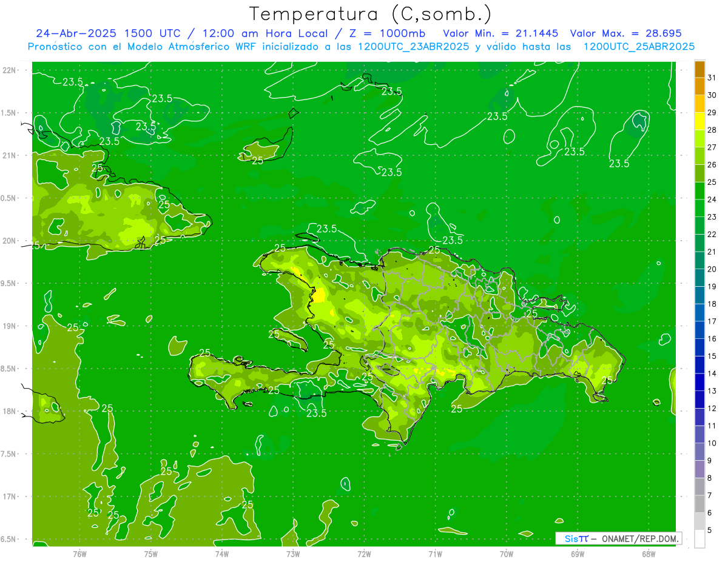Click the teal swatch between 19 and 20
The width and height of the screenshot is (728, 562).
(x=699, y=278)
